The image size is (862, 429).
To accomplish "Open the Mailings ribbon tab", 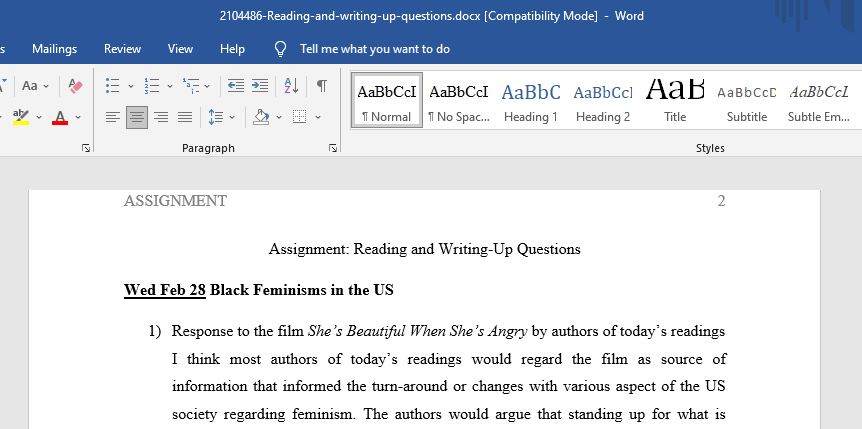I will 54,49.
